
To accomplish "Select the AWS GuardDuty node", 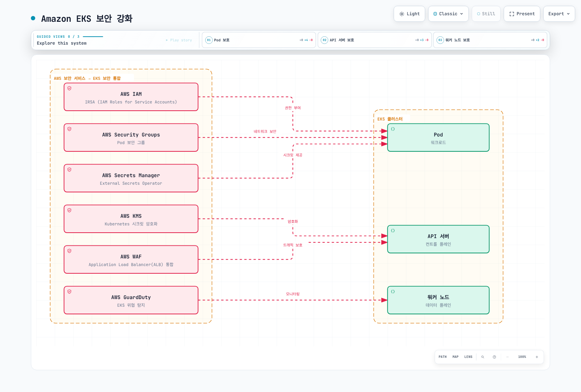I will (131, 300).
